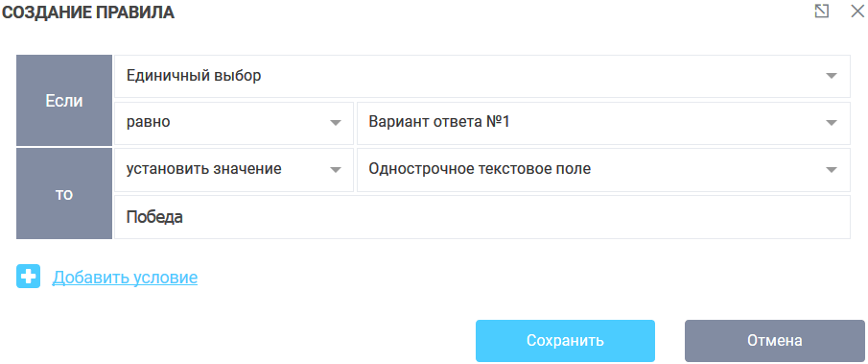Maximize the rule creation dialog
Image resolution: width=868 pixels, height=364 pixels.
click(822, 12)
